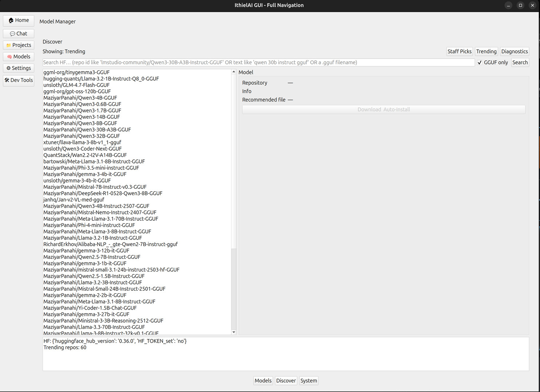
Task: Click the scrollbar down arrow of the model list
Action: 233,332
